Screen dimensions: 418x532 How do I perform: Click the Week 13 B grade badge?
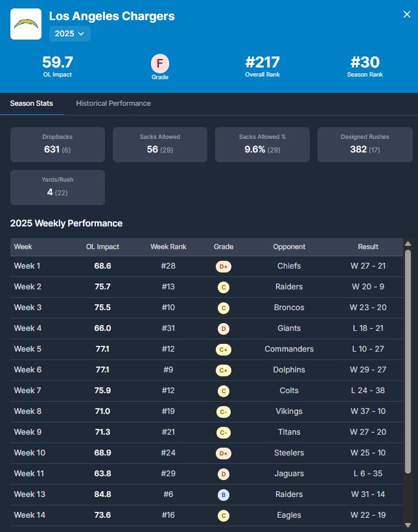click(224, 494)
